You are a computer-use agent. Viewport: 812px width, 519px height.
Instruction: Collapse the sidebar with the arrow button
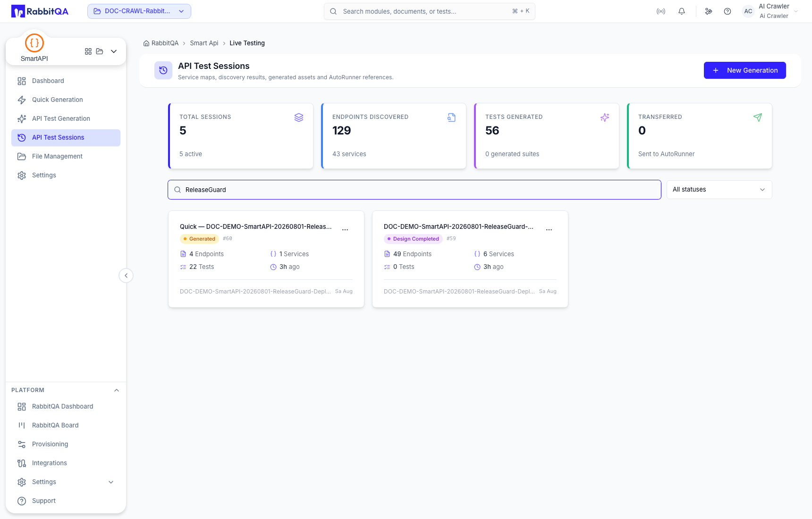coord(126,276)
